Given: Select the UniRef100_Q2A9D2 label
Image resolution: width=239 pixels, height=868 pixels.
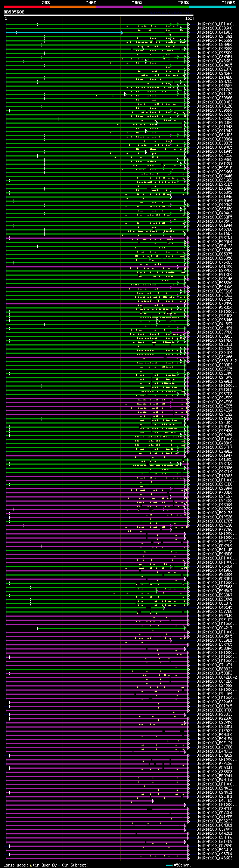Looking at the screenshot, I should (214, 452).
